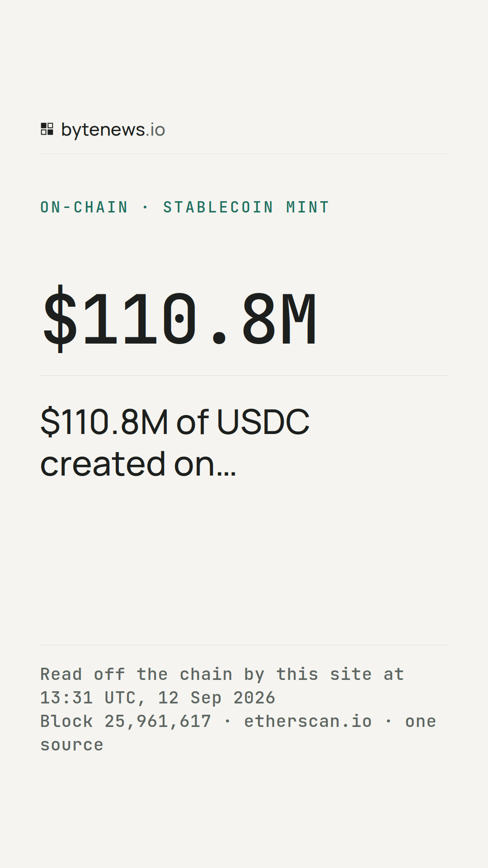The width and height of the screenshot is (488, 868).
Task: Open the bytenews.io wordmark link
Action: pos(113,130)
